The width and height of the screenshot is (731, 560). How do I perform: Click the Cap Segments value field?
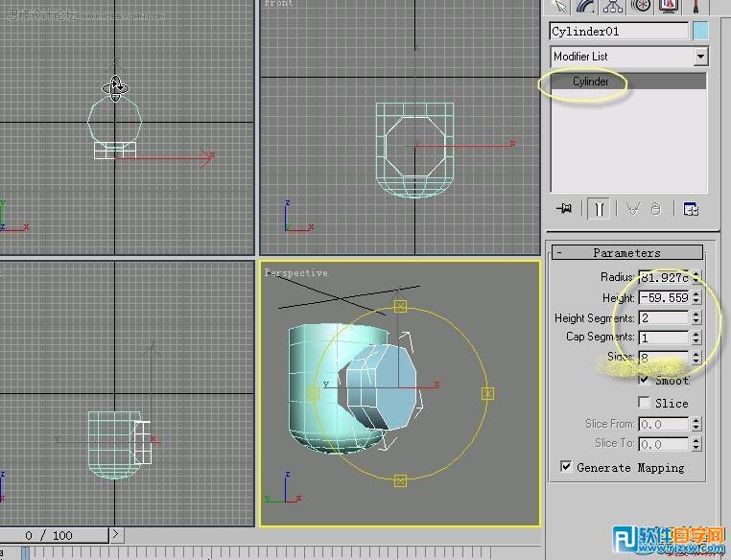(664, 338)
